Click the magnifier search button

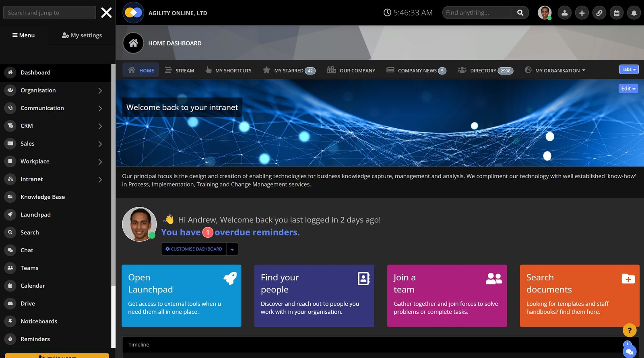tap(520, 13)
